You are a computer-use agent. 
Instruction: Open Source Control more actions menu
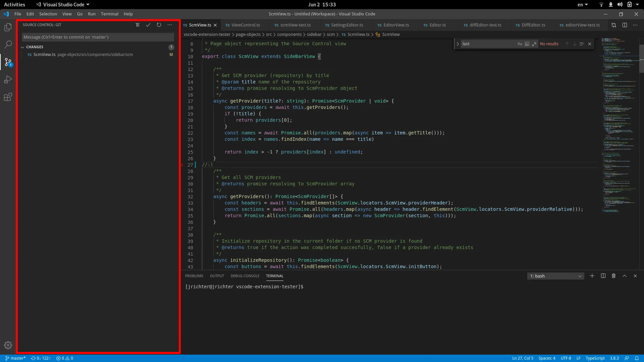point(170,25)
